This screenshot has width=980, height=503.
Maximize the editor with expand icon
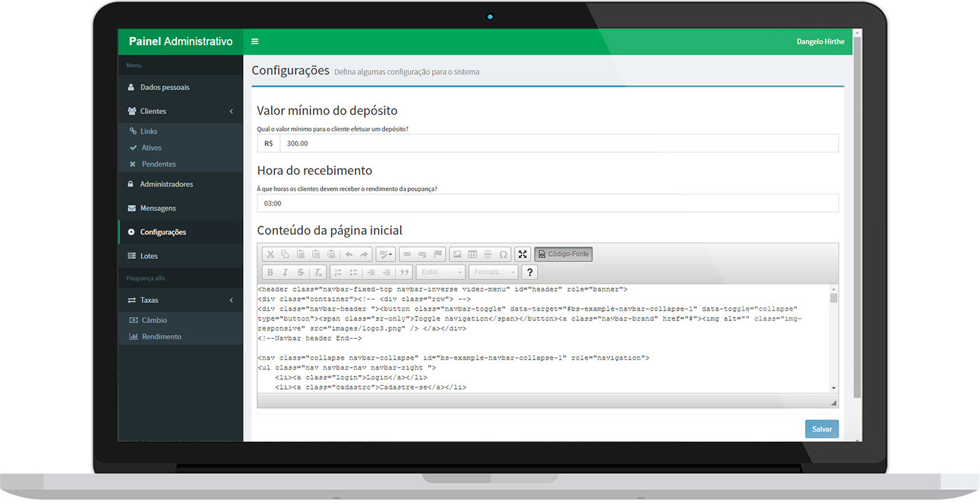click(522, 254)
